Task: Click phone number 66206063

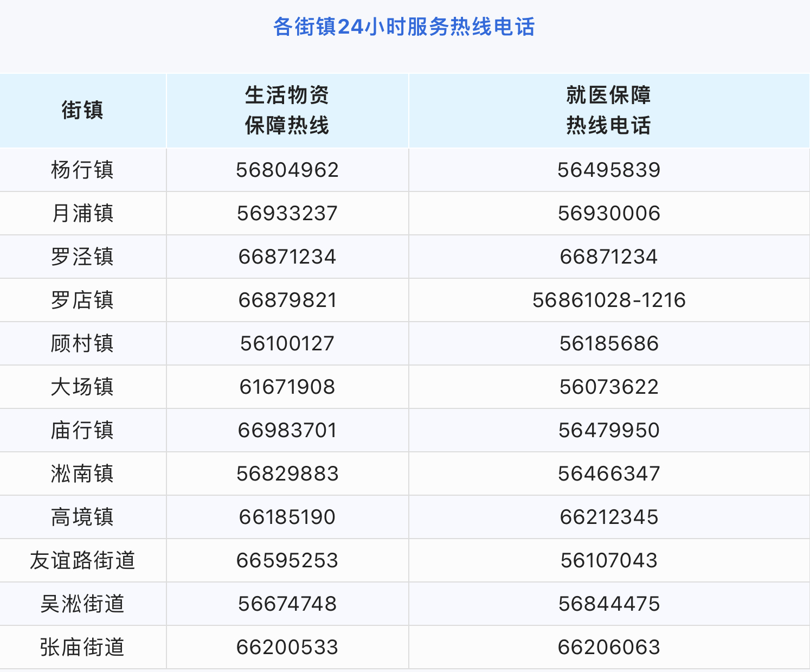Action: [x=609, y=647]
